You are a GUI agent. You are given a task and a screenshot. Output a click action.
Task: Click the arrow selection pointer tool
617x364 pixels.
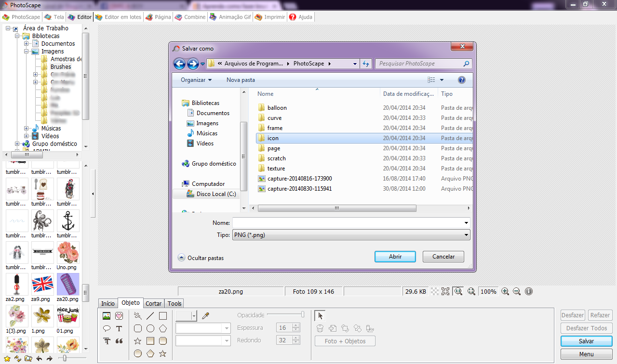[320, 316]
